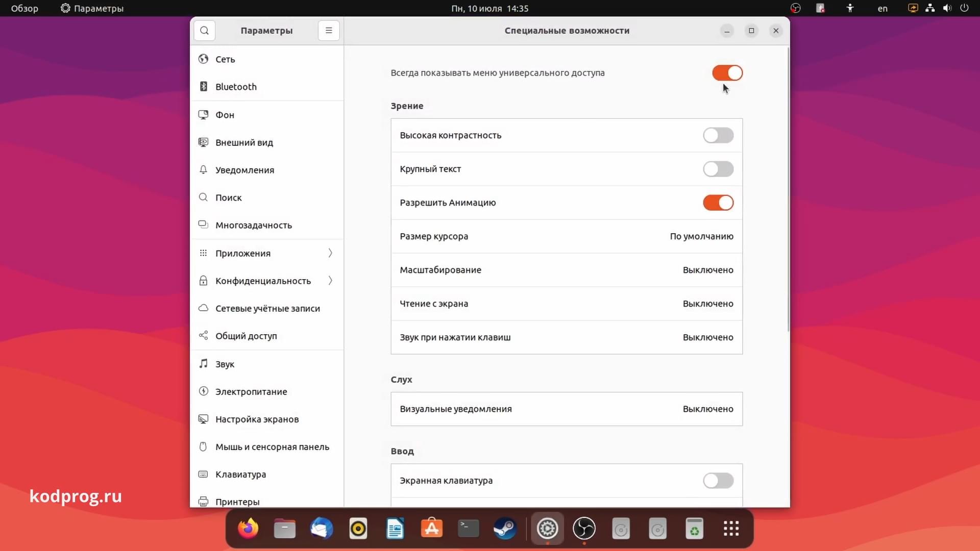Click the content pane scrollbar

pyautogui.click(x=788, y=189)
